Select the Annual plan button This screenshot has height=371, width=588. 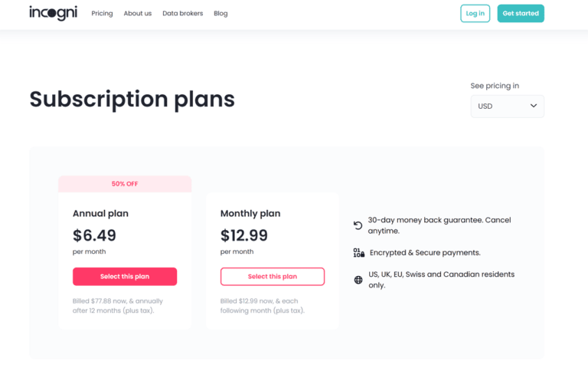point(125,277)
